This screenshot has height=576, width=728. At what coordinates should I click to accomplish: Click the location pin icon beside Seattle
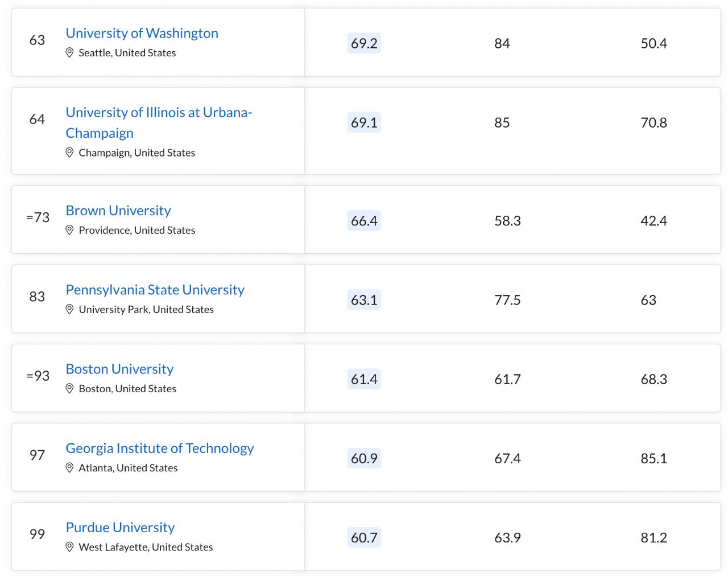(x=69, y=53)
